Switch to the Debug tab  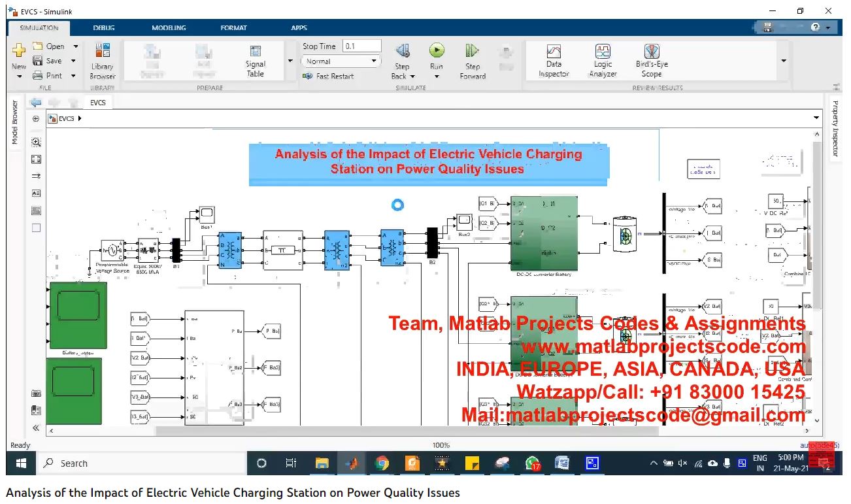[x=104, y=28]
